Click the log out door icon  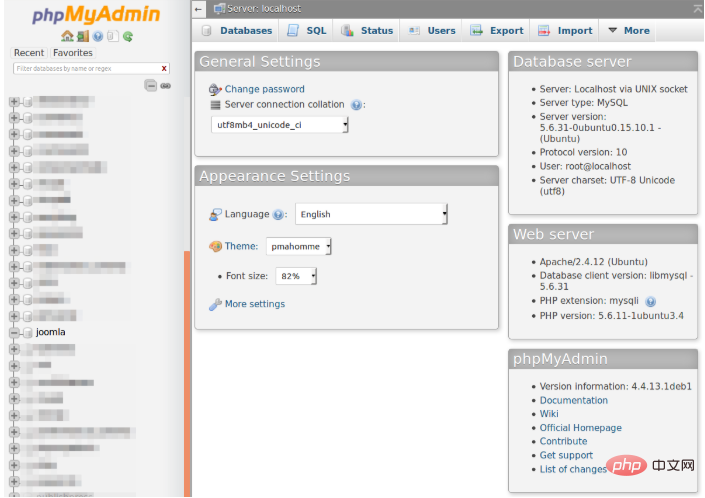[x=83, y=36]
